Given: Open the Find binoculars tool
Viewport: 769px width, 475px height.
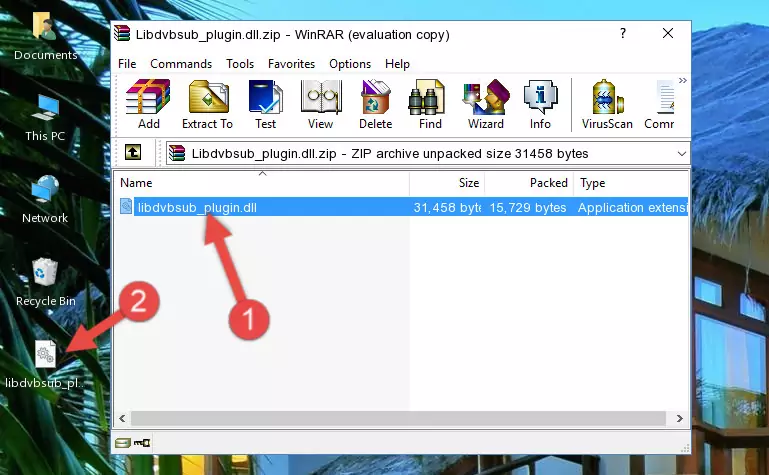Looking at the screenshot, I should (430, 104).
